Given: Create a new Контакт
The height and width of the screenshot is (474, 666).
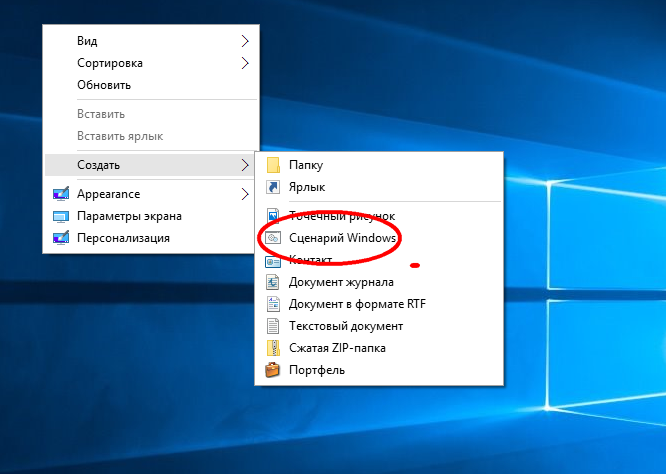Looking at the screenshot, I should 379,260.
